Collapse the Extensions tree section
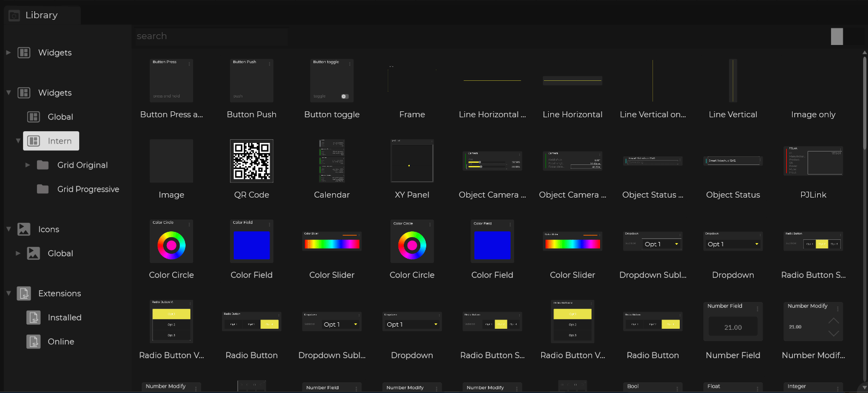 pos(9,293)
